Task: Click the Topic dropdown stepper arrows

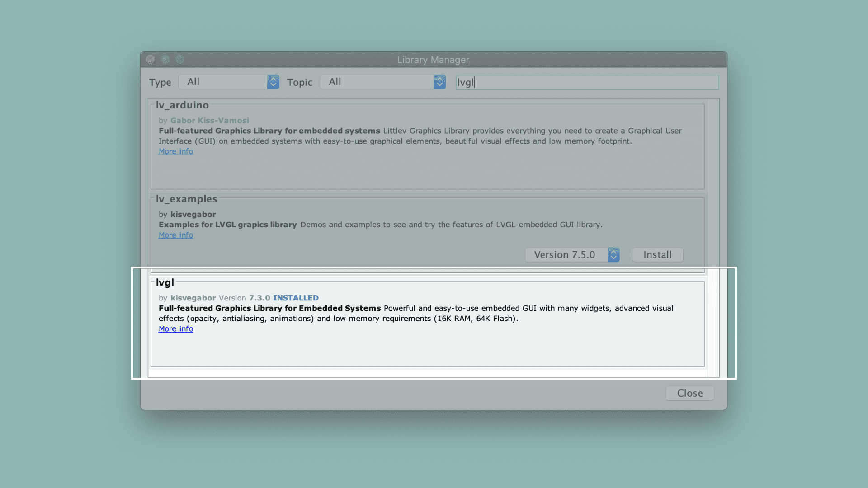Action: (439, 82)
